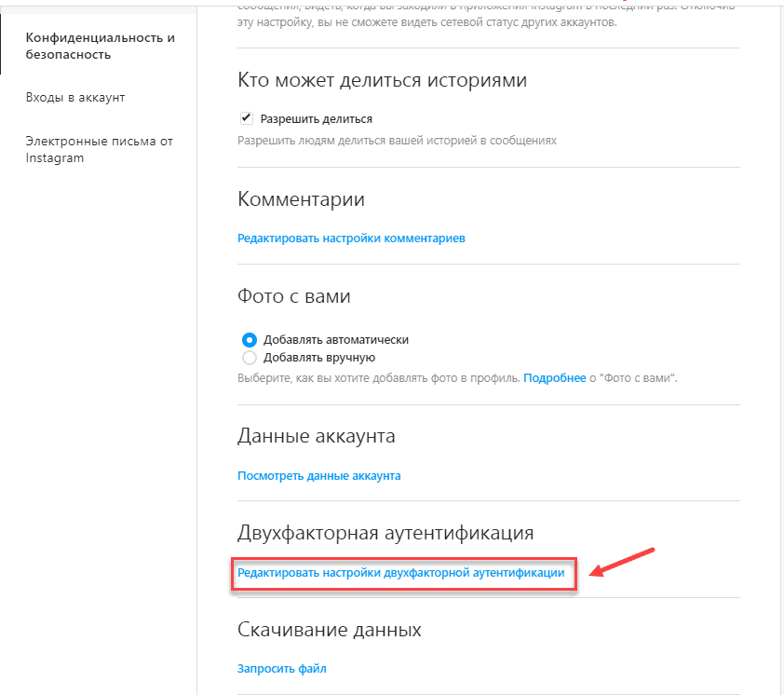The width and height of the screenshot is (784, 695).
Task: Click the "Комментарии" section heading
Action: pyautogui.click(x=302, y=199)
